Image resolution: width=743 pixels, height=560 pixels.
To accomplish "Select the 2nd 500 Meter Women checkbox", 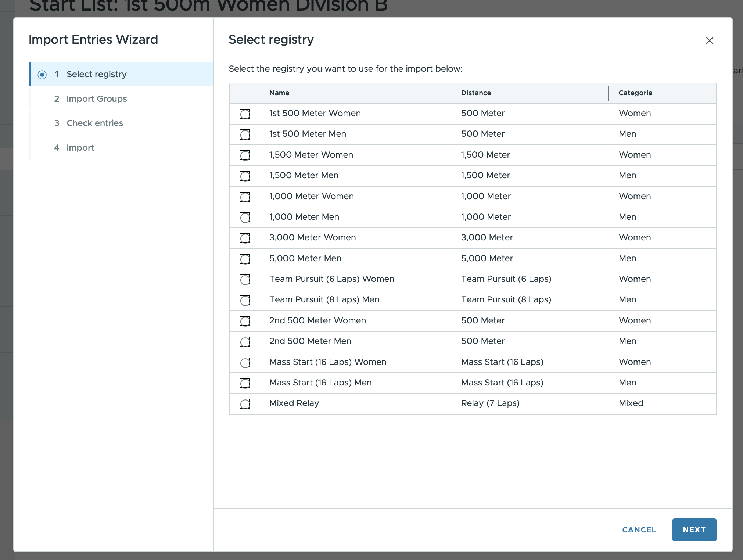I will click(245, 321).
